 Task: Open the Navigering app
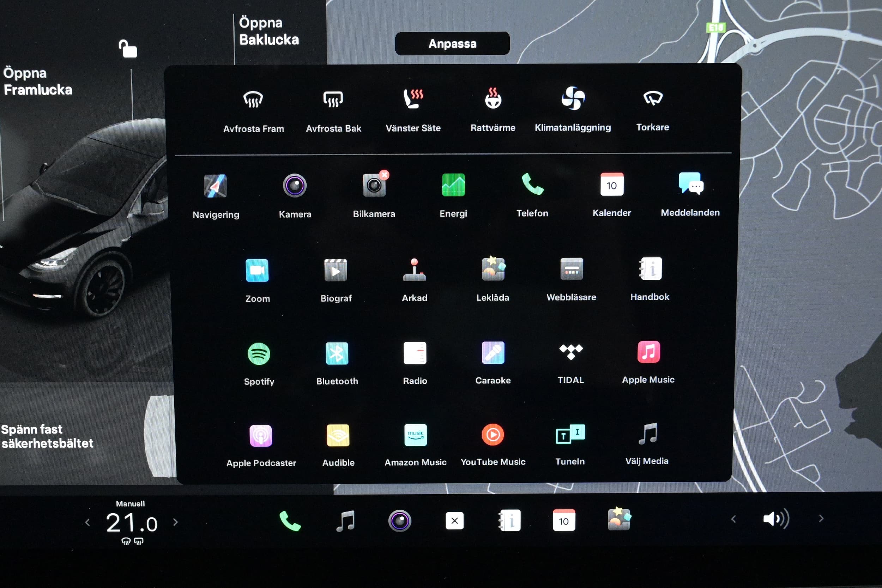coord(215,186)
